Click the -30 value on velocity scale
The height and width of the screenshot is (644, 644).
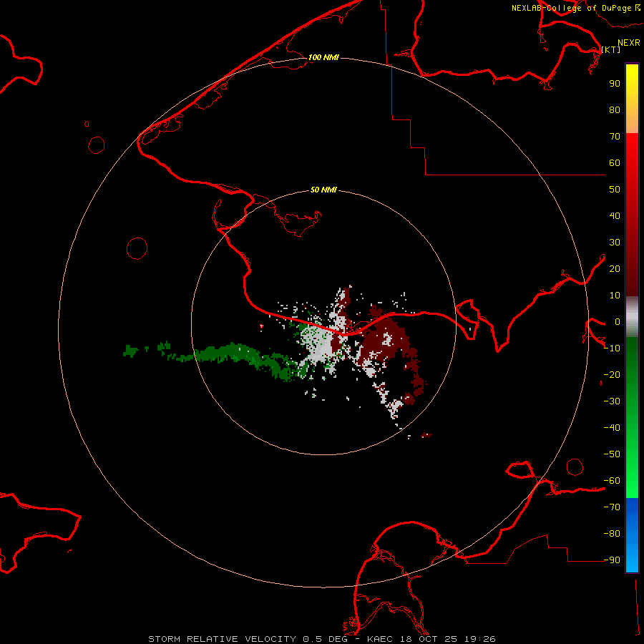[612, 401]
